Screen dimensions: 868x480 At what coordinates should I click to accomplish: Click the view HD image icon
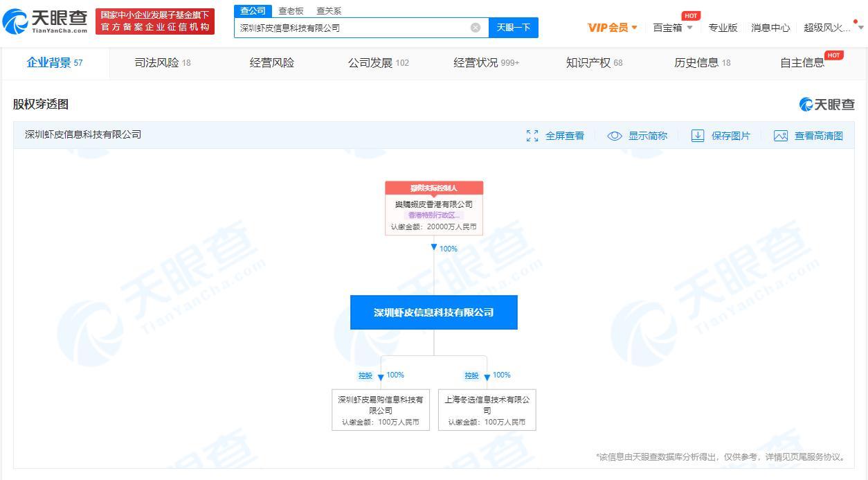(x=781, y=136)
